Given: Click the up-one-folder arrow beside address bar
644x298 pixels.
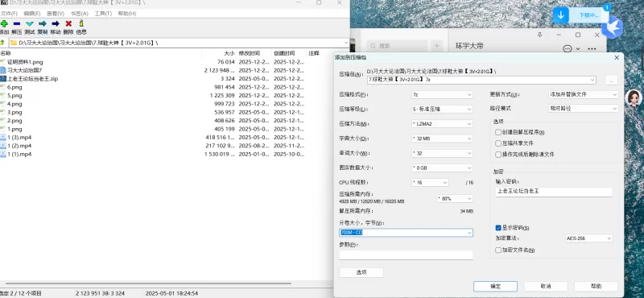Looking at the screenshot, I should click(x=2, y=43).
